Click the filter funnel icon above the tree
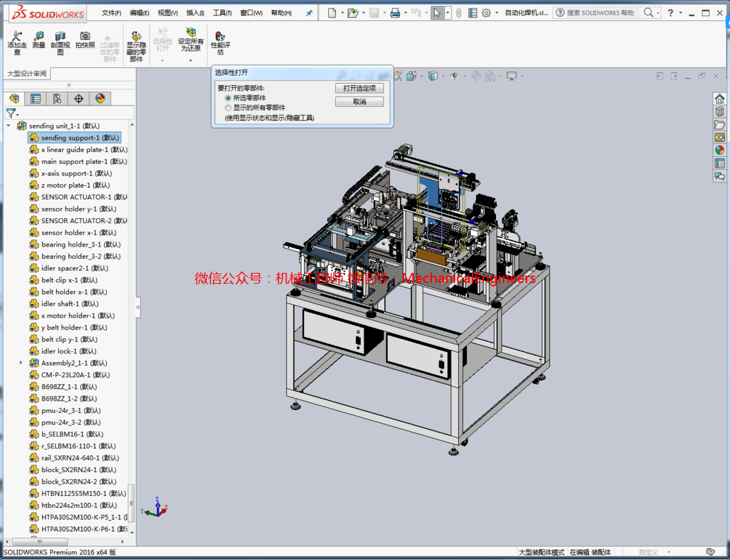This screenshot has height=560, width=730. coord(12,112)
